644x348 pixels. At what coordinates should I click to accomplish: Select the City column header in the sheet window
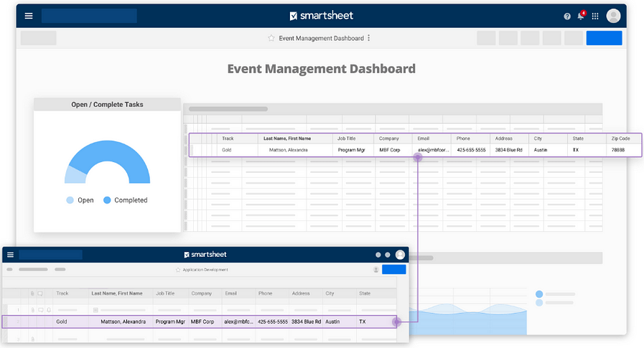330,293
